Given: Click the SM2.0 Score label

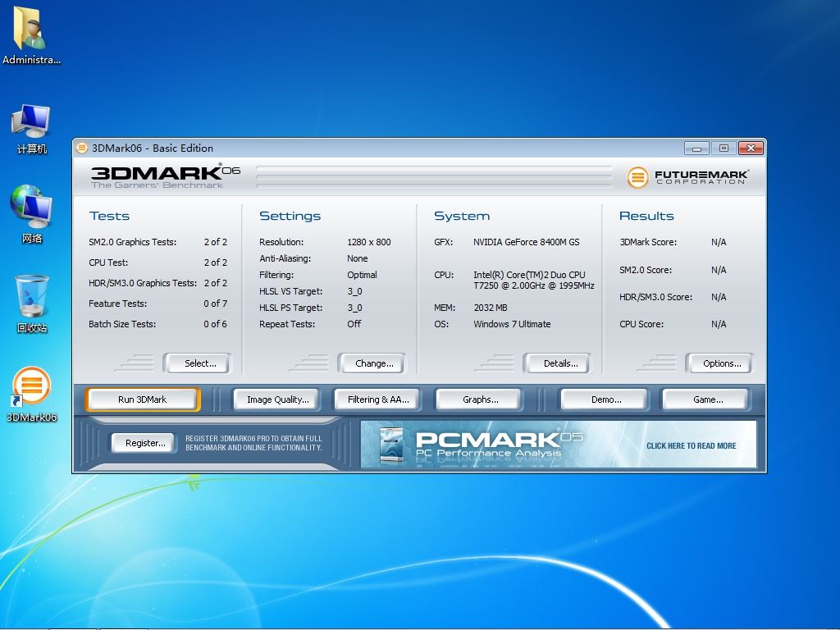Looking at the screenshot, I should [x=646, y=270].
